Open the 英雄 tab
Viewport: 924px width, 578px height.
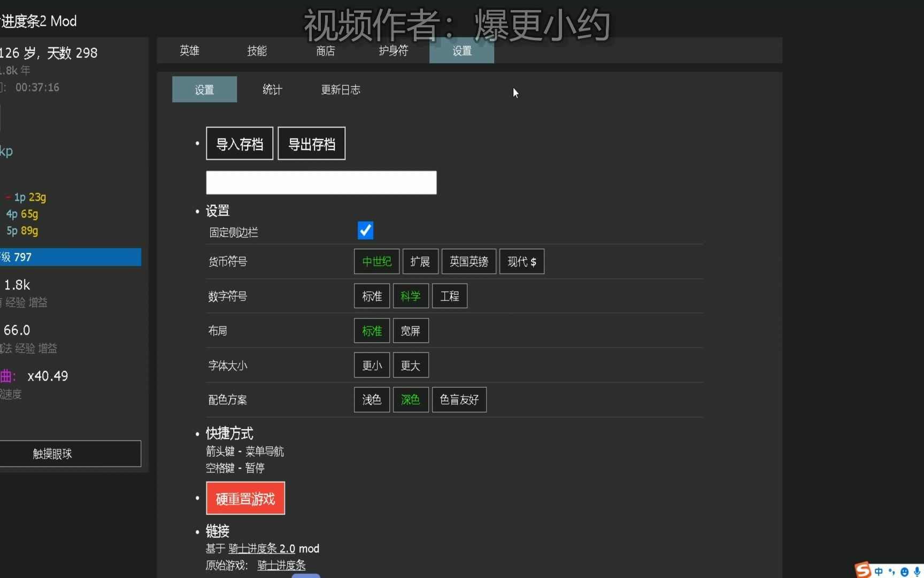(189, 51)
